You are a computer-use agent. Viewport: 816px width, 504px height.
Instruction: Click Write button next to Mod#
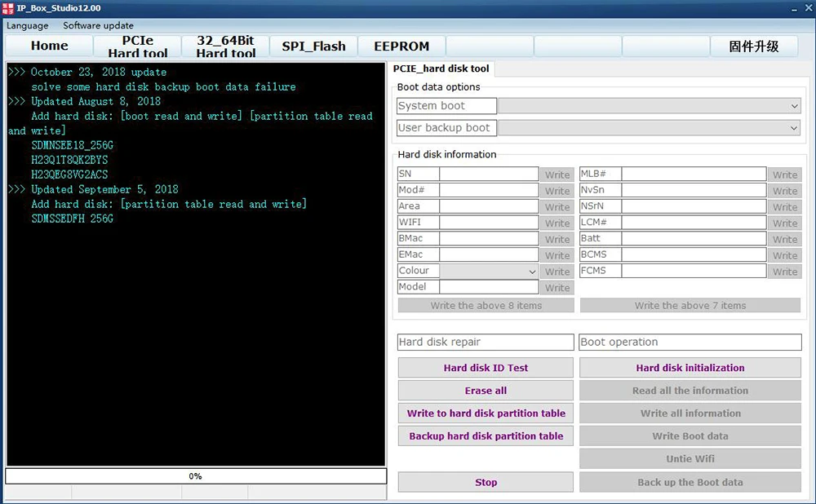(557, 191)
